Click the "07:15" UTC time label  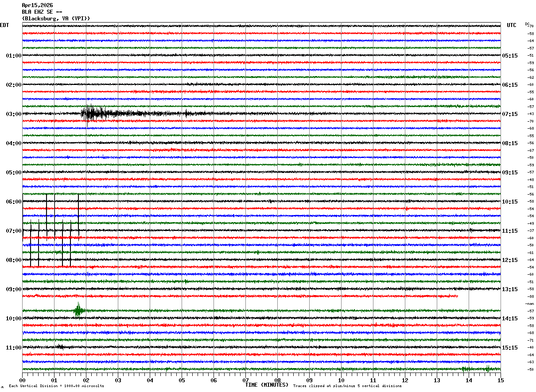(510, 114)
